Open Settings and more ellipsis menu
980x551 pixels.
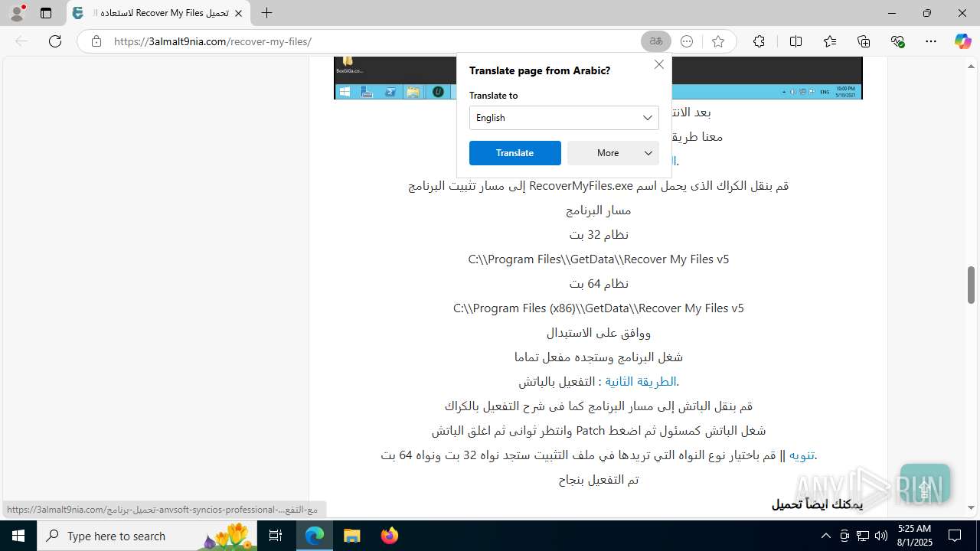coord(931,41)
